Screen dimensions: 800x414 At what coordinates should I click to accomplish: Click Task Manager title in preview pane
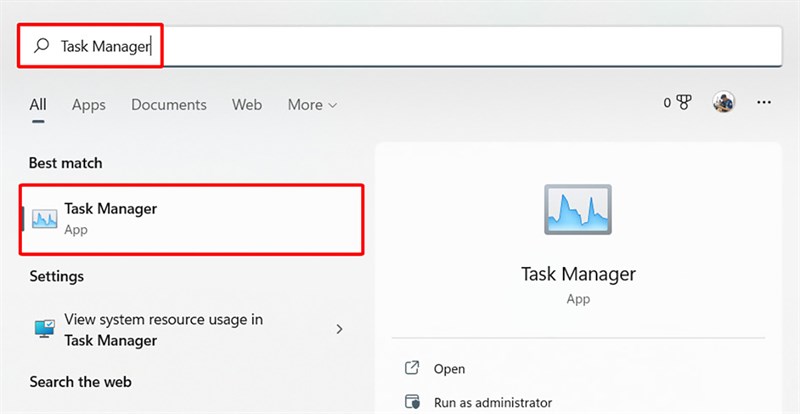point(578,274)
